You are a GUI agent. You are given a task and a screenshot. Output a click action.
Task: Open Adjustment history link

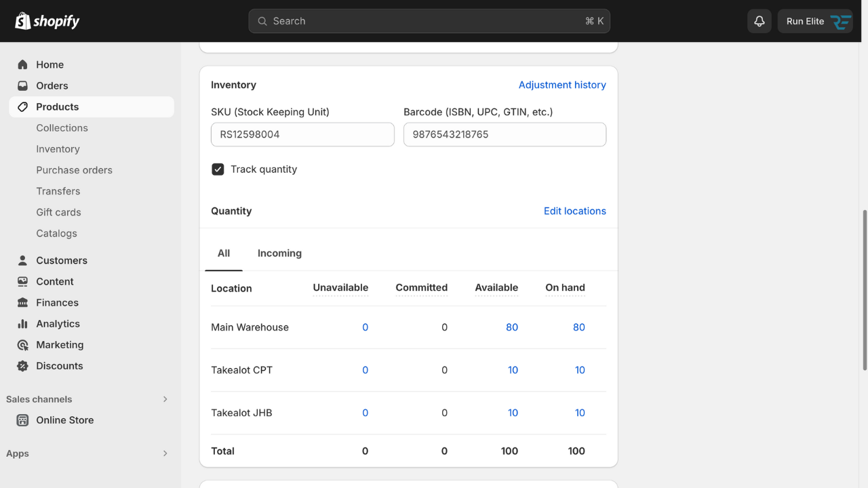coord(561,85)
